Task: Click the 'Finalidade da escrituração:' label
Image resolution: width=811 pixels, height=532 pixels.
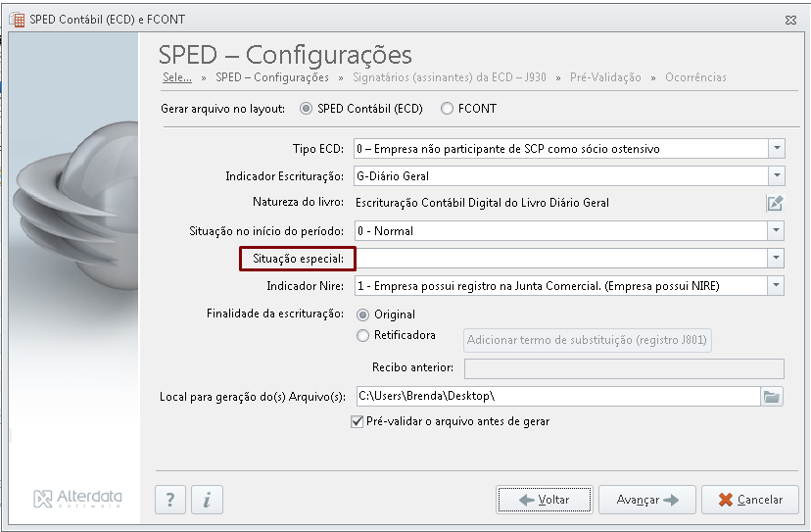Action: point(274,314)
